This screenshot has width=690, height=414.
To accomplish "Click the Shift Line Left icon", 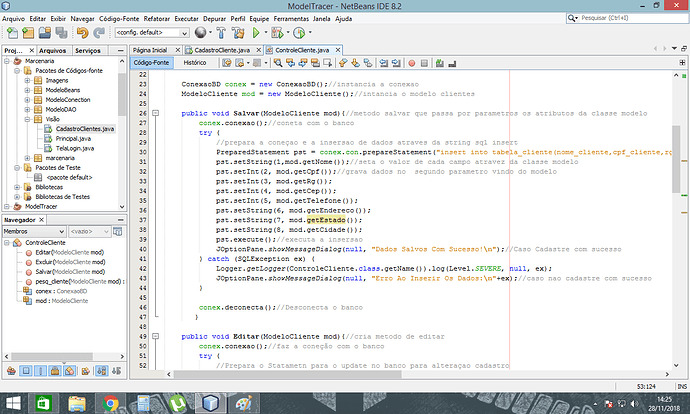I will tap(384, 63).
